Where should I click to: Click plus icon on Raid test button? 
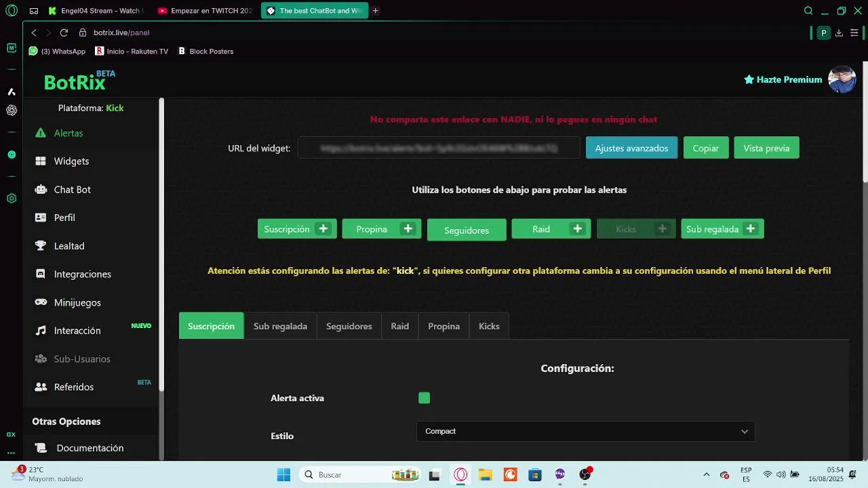point(578,229)
